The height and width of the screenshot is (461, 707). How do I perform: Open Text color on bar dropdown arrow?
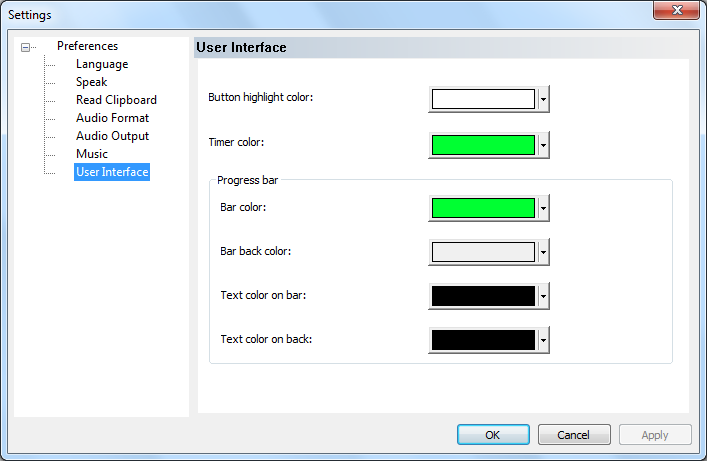543,296
